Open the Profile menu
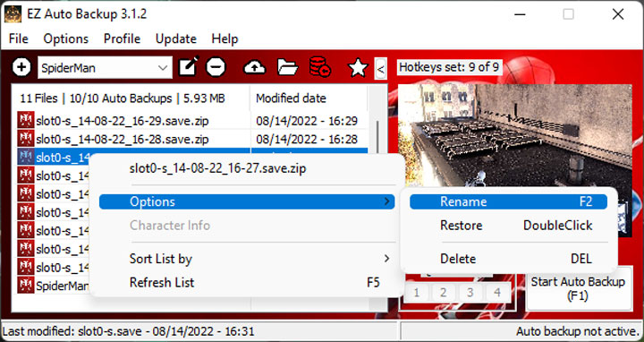Image resolution: width=644 pixels, height=342 pixels. (x=122, y=38)
